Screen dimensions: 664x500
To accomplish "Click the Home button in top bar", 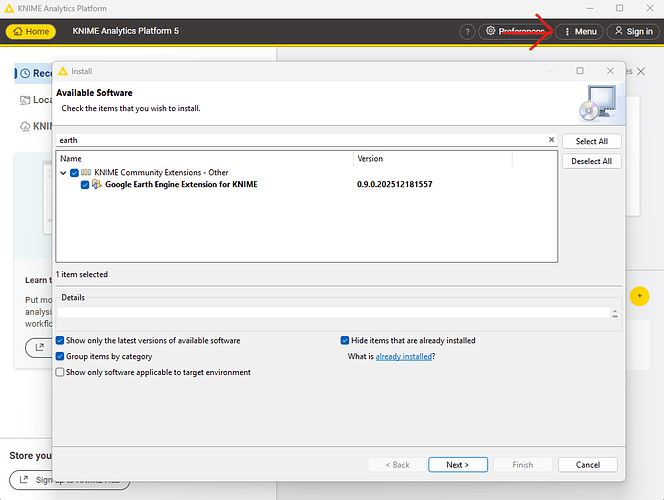I will [x=30, y=31].
